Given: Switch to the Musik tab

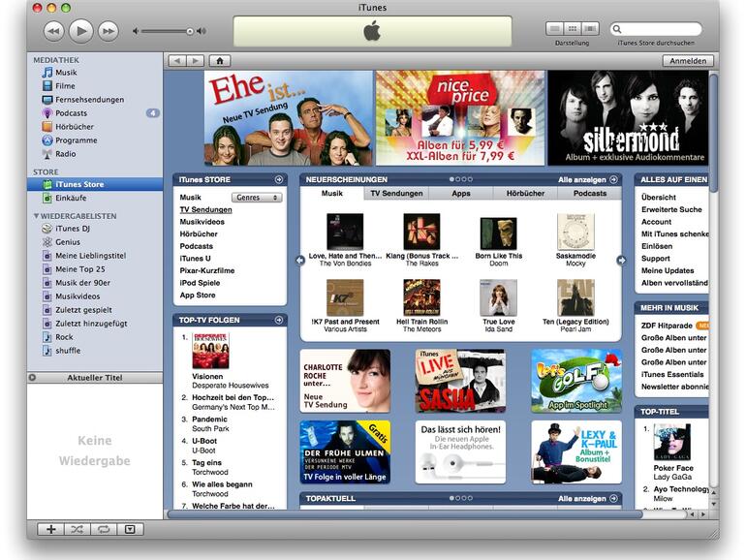Looking at the screenshot, I should point(332,193).
